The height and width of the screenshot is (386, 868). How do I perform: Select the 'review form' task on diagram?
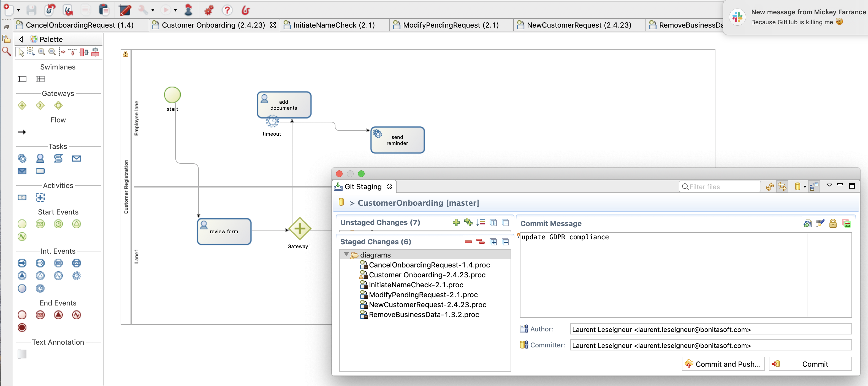pyautogui.click(x=224, y=232)
